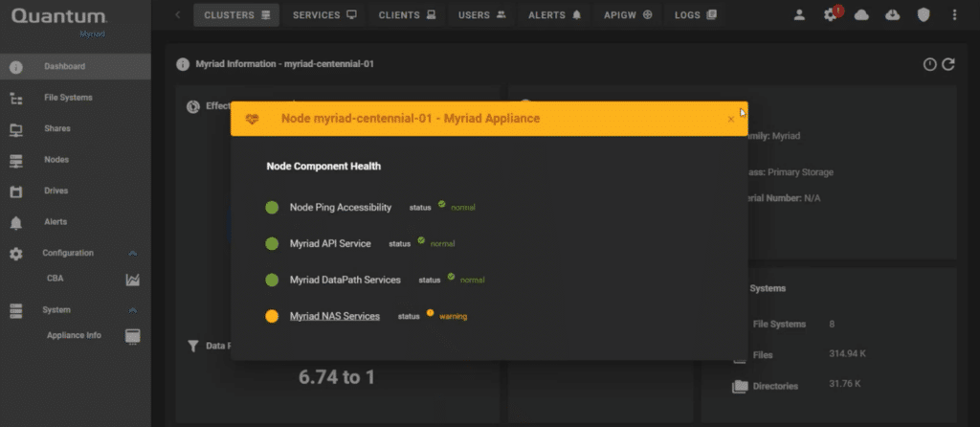Open the ALERTS tab
The image size is (980, 427).
pos(554,15)
